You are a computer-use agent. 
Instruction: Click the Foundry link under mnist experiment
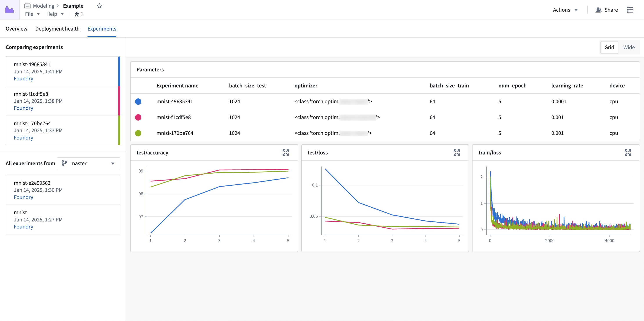(x=23, y=227)
